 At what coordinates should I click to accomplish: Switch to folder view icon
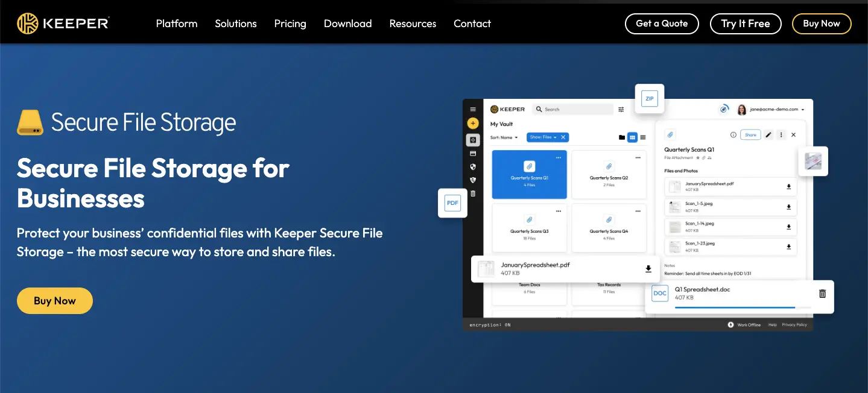[622, 137]
